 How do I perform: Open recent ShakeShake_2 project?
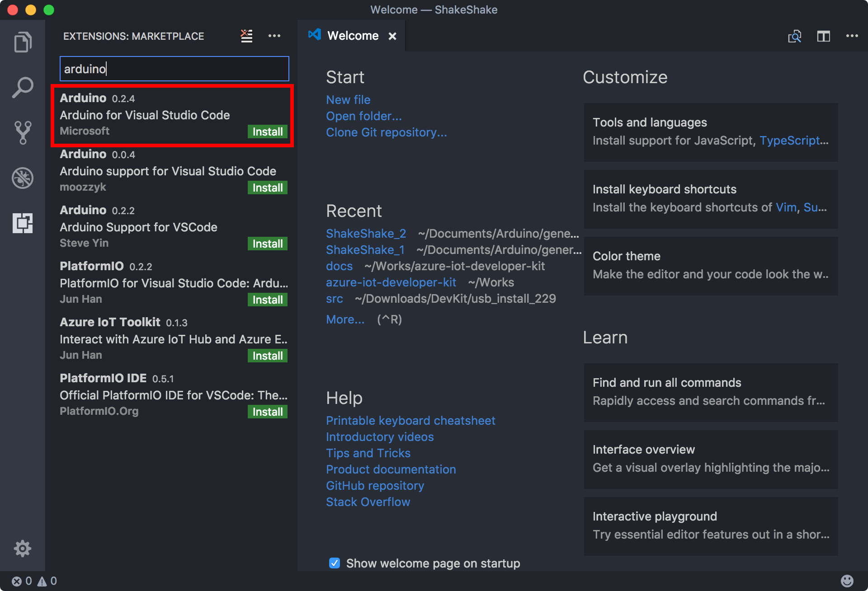pos(366,234)
